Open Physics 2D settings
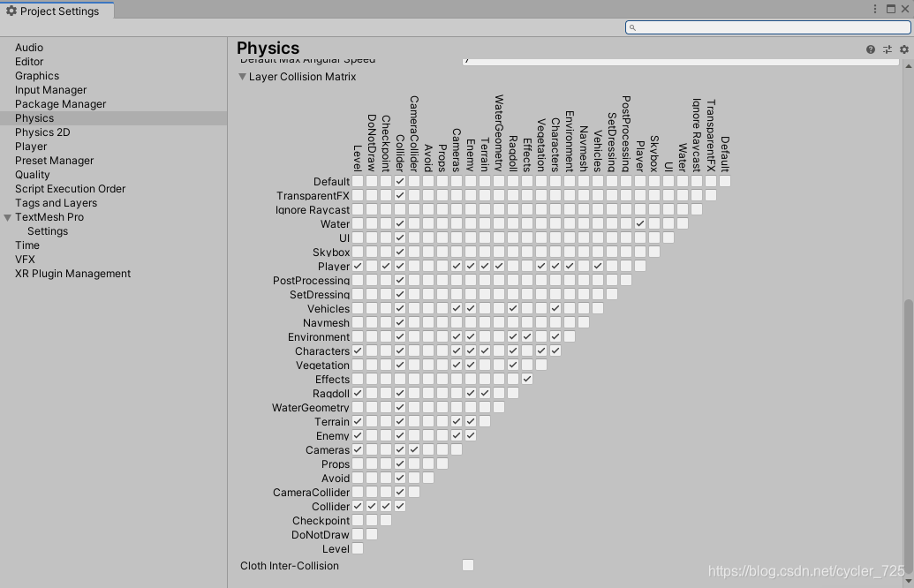This screenshot has width=914, height=588. [42, 132]
